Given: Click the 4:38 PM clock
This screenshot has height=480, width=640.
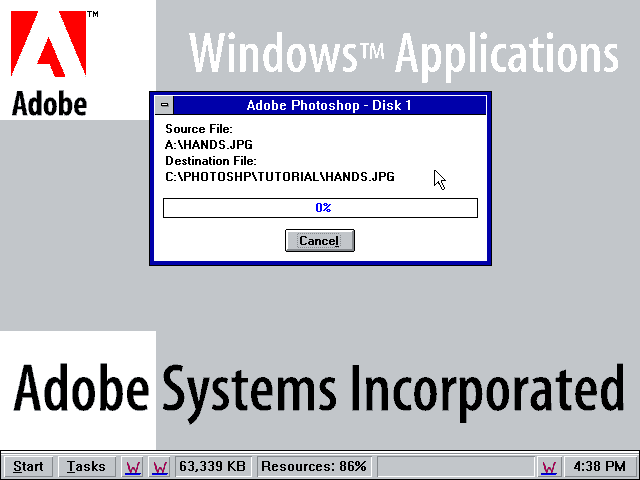Looking at the screenshot, I should [x=599, y=466].
